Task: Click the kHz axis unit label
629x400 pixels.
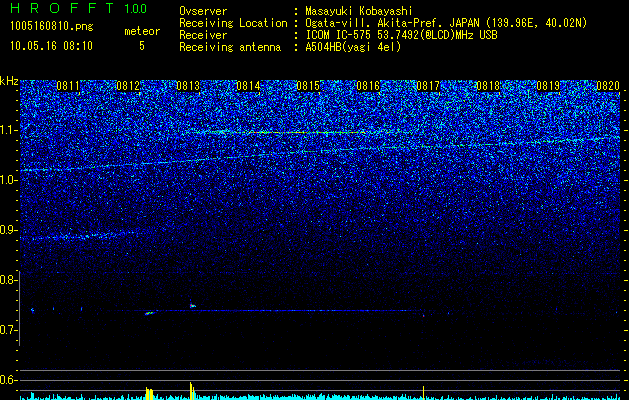Action: (9, 81)
